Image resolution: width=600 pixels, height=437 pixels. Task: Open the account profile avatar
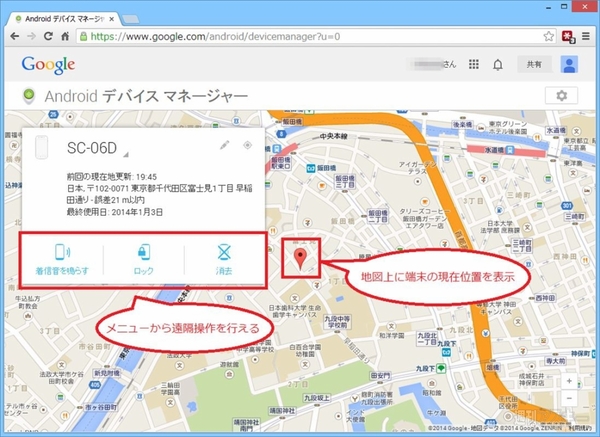click(569, 64)
